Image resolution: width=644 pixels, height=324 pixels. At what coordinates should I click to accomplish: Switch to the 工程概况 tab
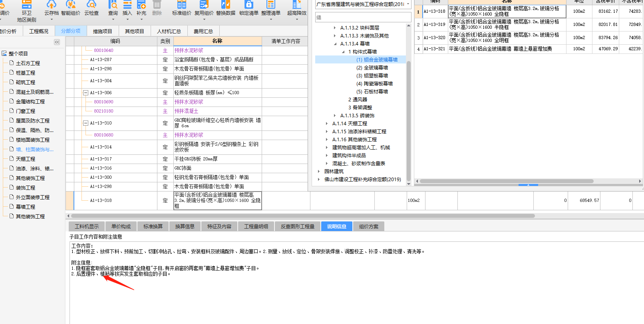pos(39,31)
